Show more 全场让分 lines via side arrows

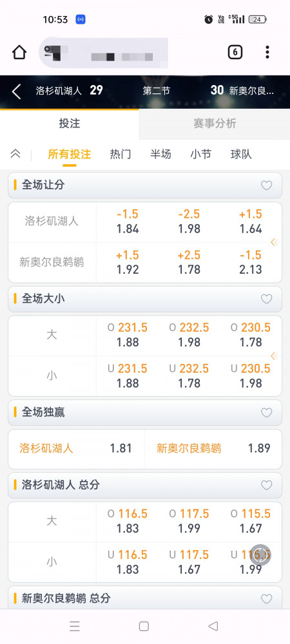275,242
